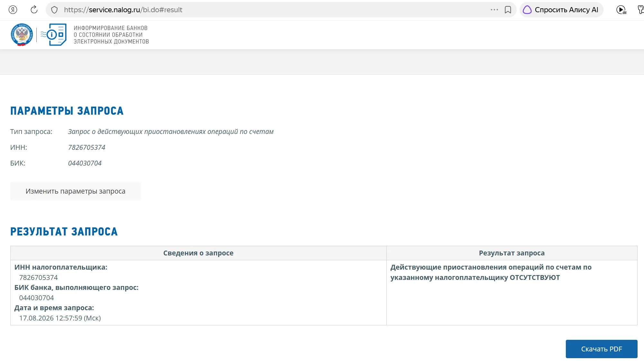Click the partially visible extension icon at right edge

(x=640, y=10)
